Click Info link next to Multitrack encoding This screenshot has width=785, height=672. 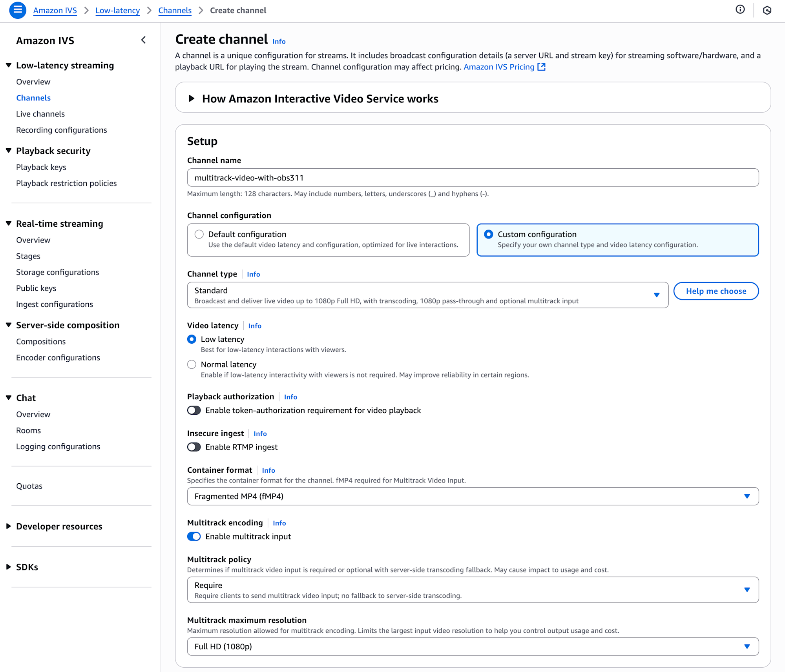point(279,523)
